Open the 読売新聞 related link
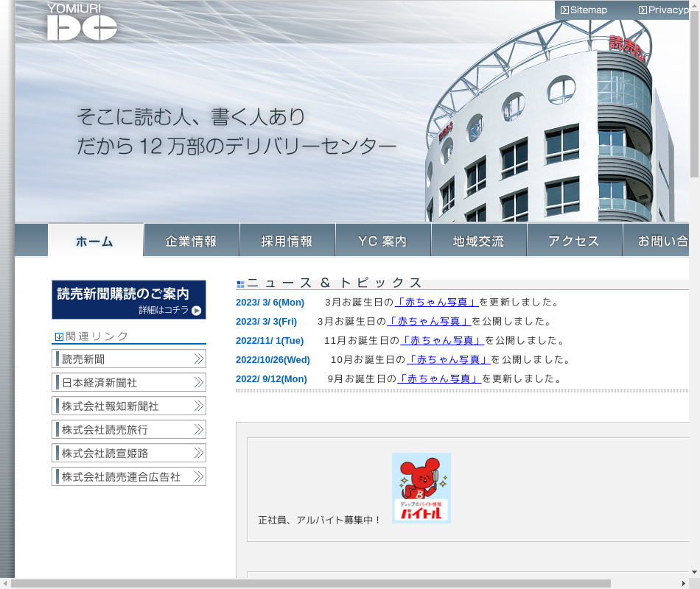The height and width of the screenshot is (589, 700). (128, 359)
